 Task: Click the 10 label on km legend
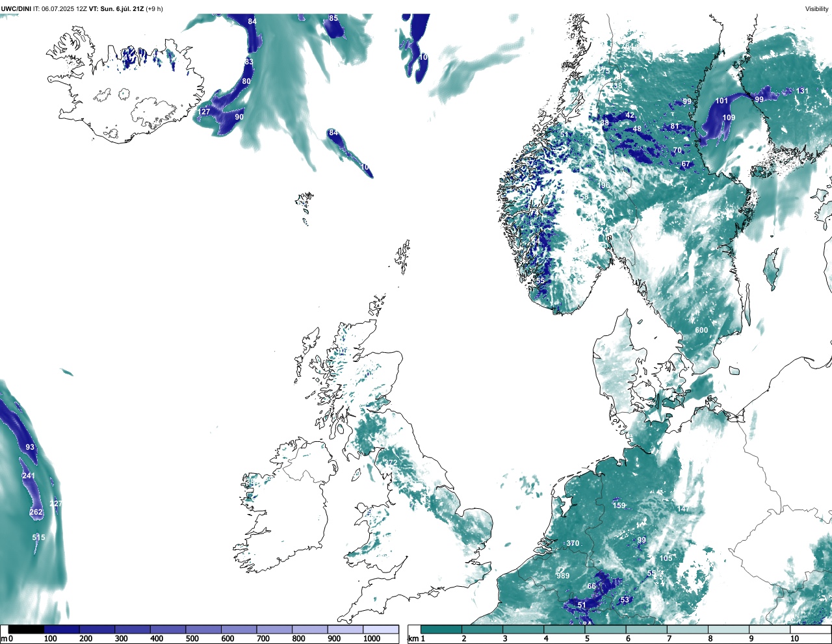pos(794,639)
